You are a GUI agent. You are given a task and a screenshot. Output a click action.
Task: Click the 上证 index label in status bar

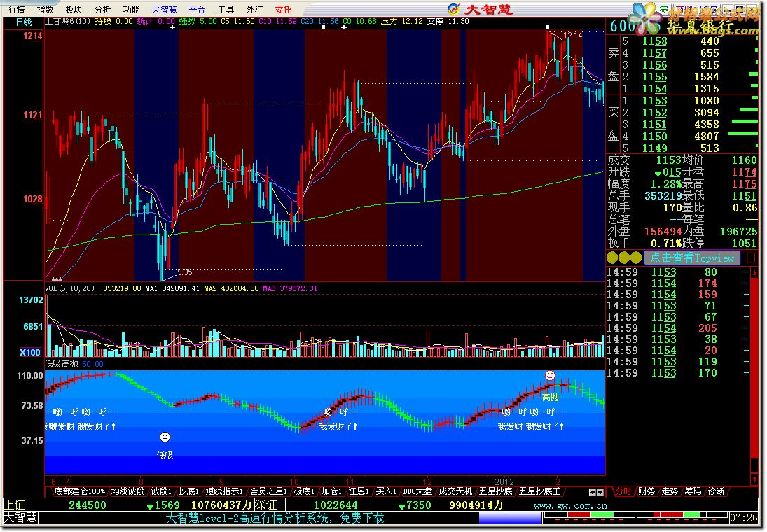pyautogui.click(x=15, y=505)
